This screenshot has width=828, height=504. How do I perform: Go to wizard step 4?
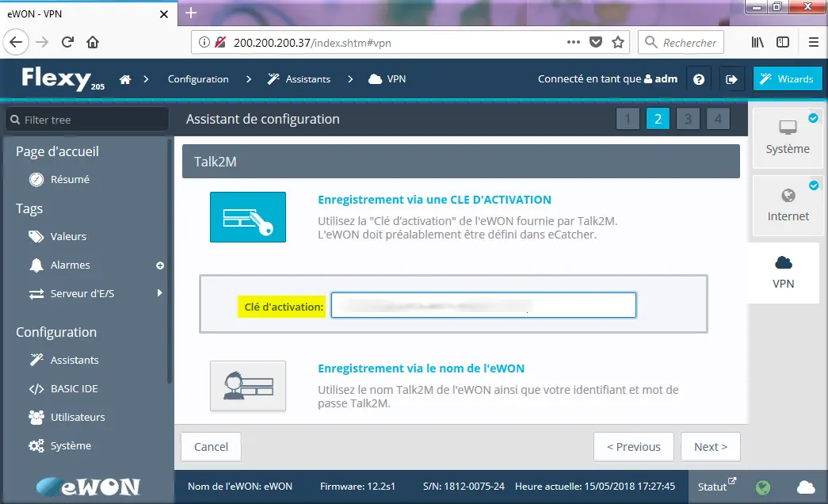coord(718,119)
